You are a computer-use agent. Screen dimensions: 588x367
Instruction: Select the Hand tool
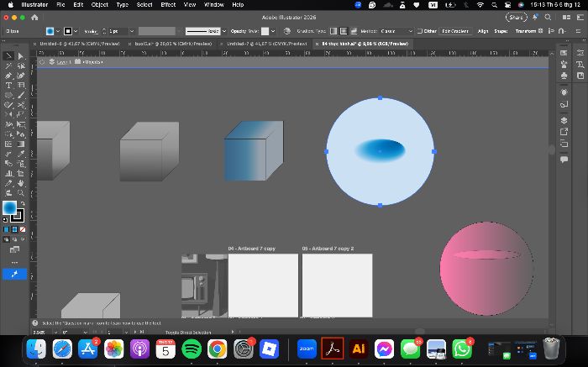click(x=21, y=183)
